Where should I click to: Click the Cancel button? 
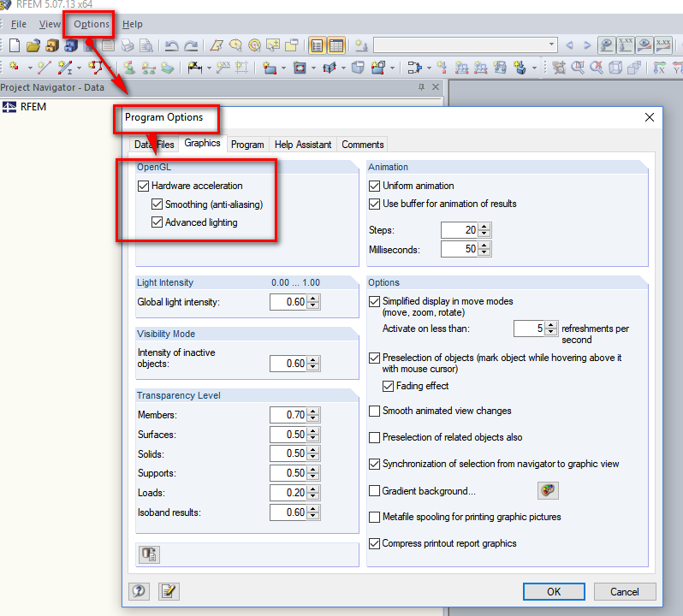click(625, 592)
